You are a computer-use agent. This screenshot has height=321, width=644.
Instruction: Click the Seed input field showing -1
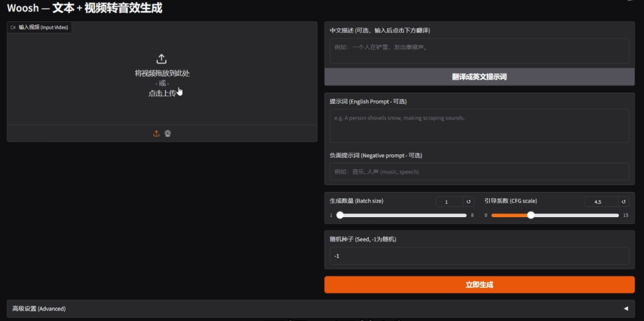pos(479,256)
